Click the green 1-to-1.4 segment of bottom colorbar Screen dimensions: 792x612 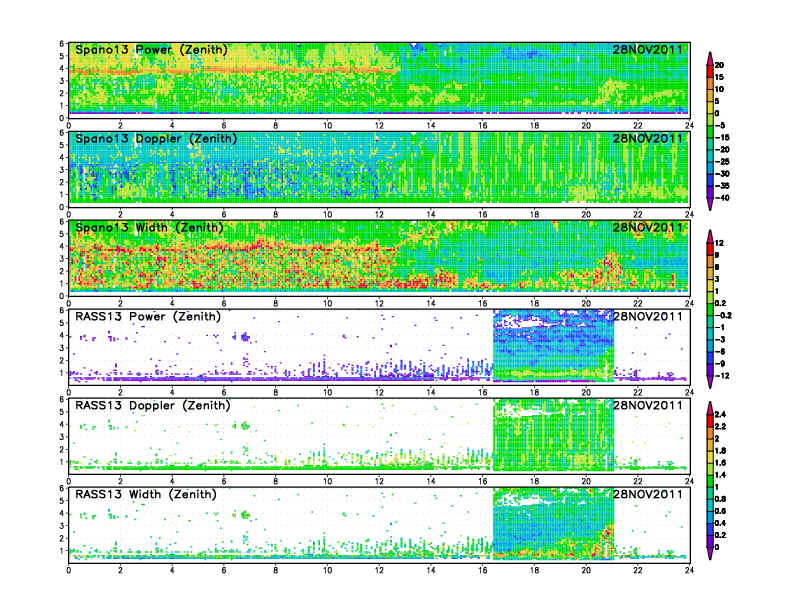click(710, 481)
